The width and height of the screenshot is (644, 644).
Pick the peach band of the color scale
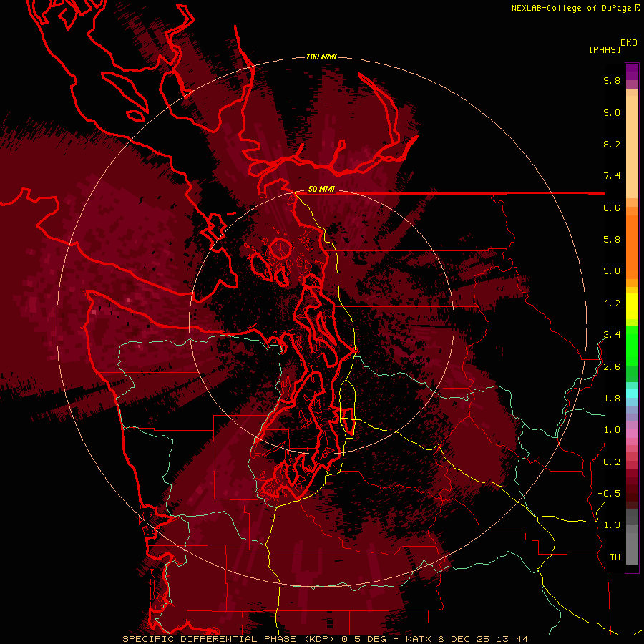tap(632, 144)
